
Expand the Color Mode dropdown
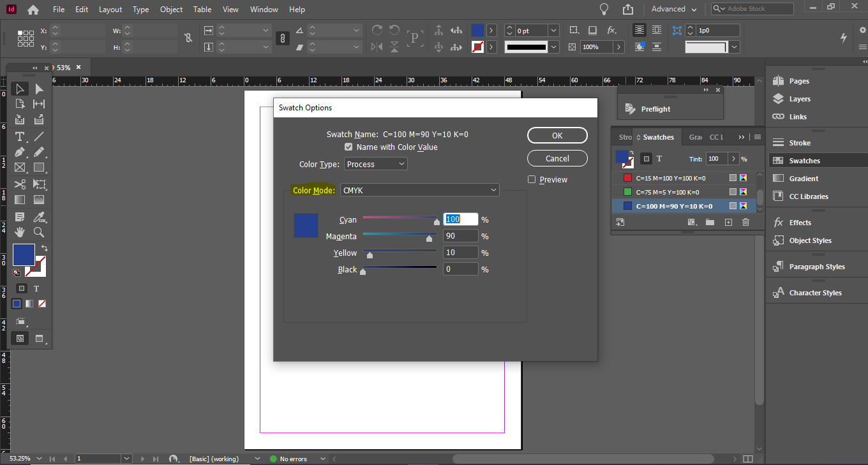coord(419,190)
